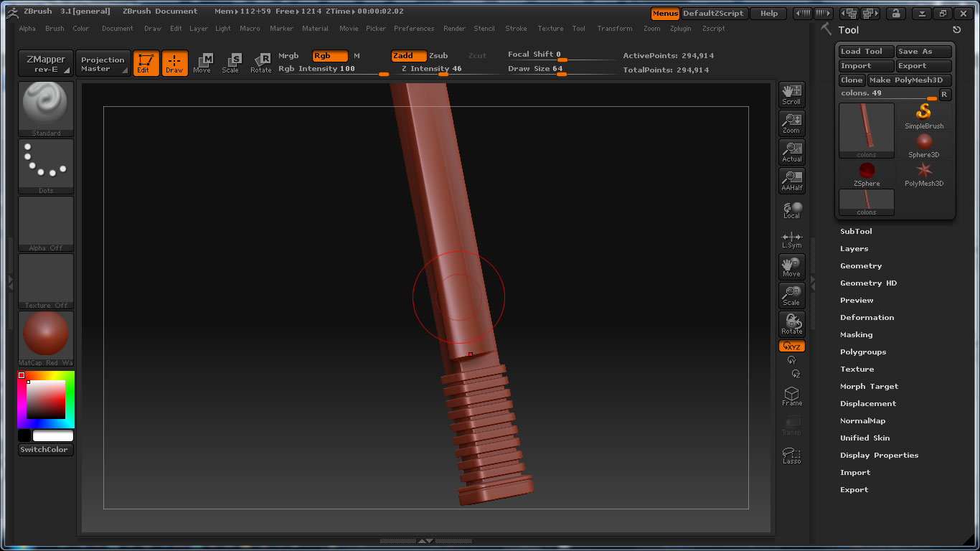Open the Alpha Off selector
The height and width of the screenshot is (551, 980).
pyautogui.click(x=46, y=224)
